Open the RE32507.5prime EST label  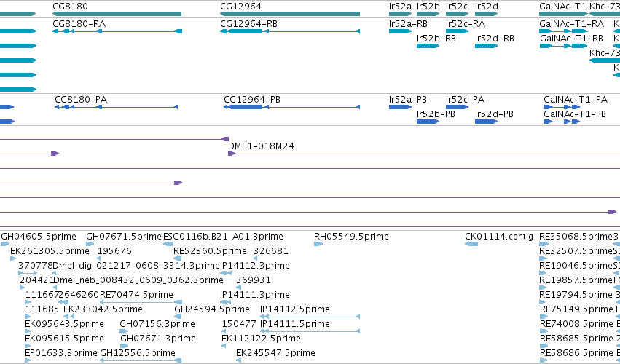click(576, 251)
